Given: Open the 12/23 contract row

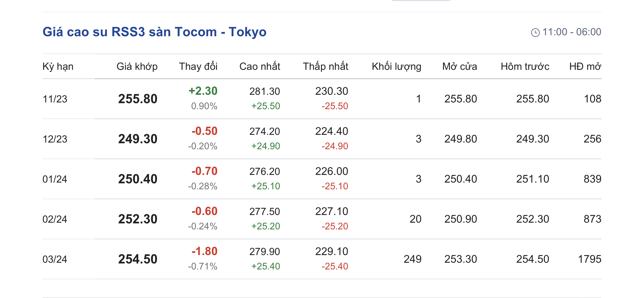Looking at the screenshot, I should pos(322,139).
